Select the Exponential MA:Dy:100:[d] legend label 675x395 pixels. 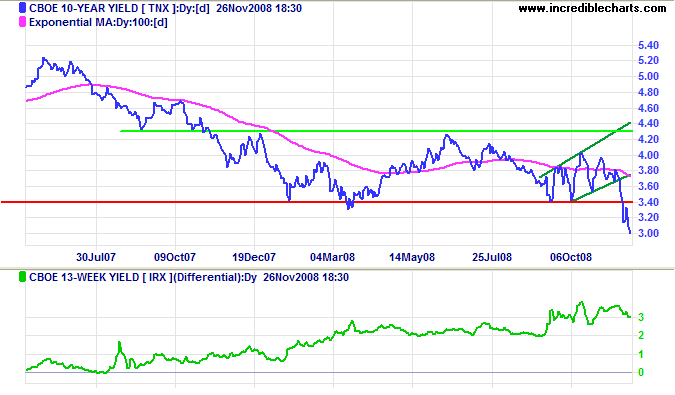click(98, 22)
